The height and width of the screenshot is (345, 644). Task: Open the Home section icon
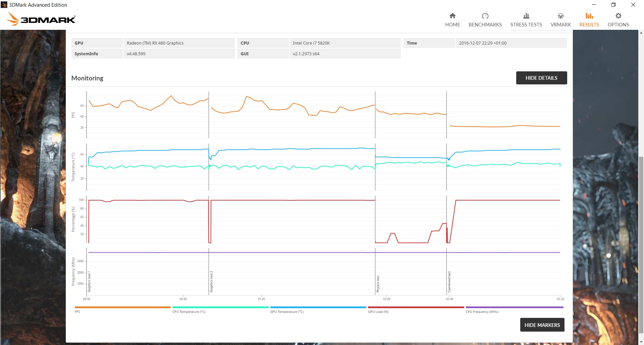click(x=452, y=16)
